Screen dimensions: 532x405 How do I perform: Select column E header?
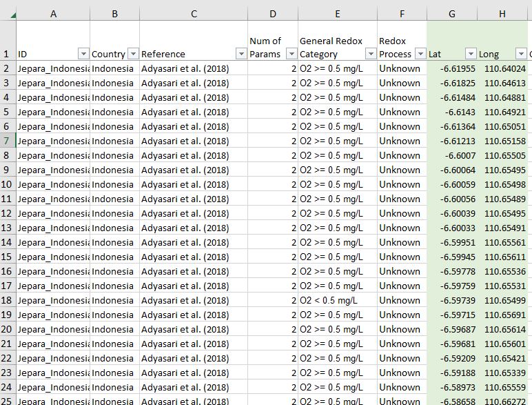click(338, 14)
